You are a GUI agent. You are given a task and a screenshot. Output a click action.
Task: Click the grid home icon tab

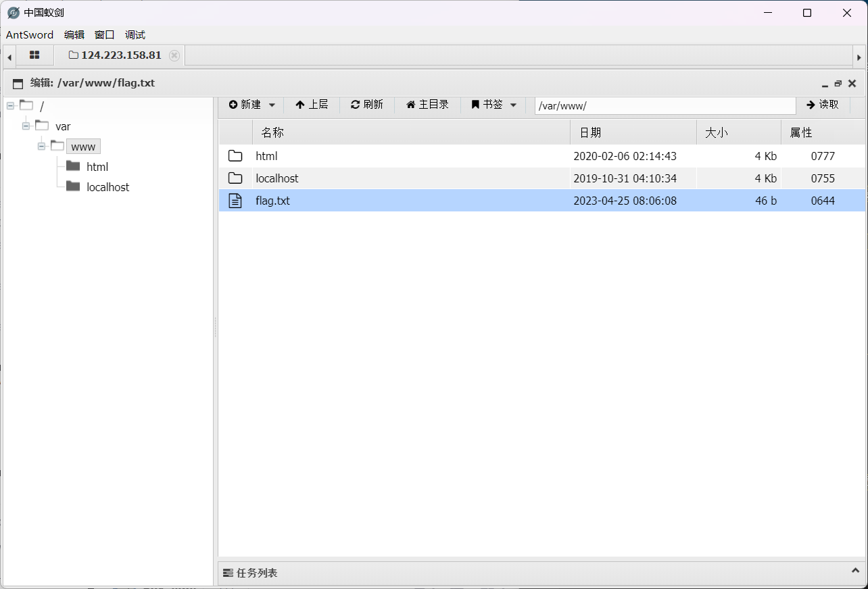34,55
